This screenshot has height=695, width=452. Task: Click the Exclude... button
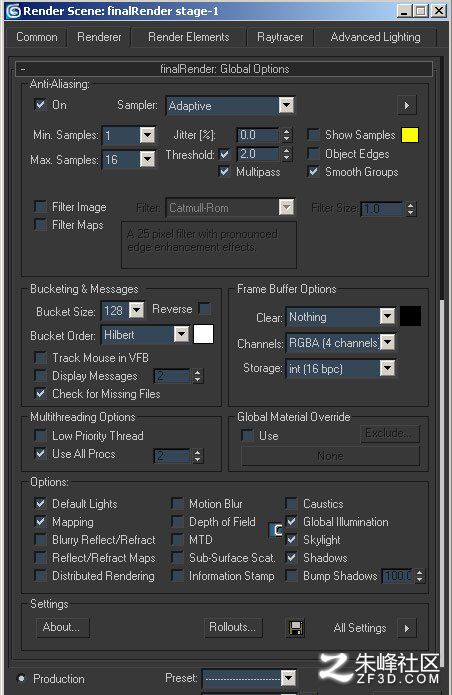[x=390, y=433]
